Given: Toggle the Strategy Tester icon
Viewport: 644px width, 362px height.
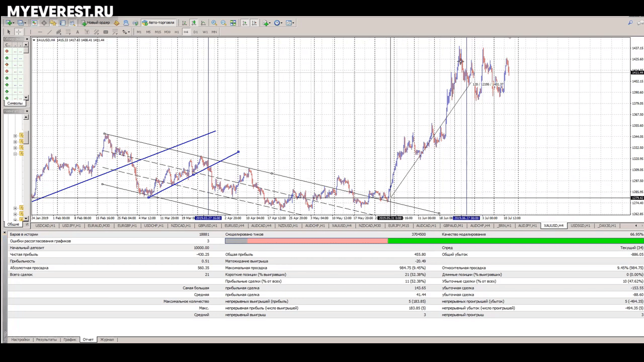Looking at the screenshot, I should (x=72, y=23).
